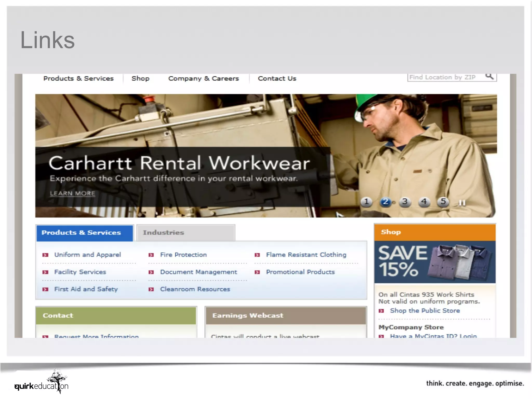532x399 pixels.
Task: Select the active slide 2 indicator
Action: 385,202
